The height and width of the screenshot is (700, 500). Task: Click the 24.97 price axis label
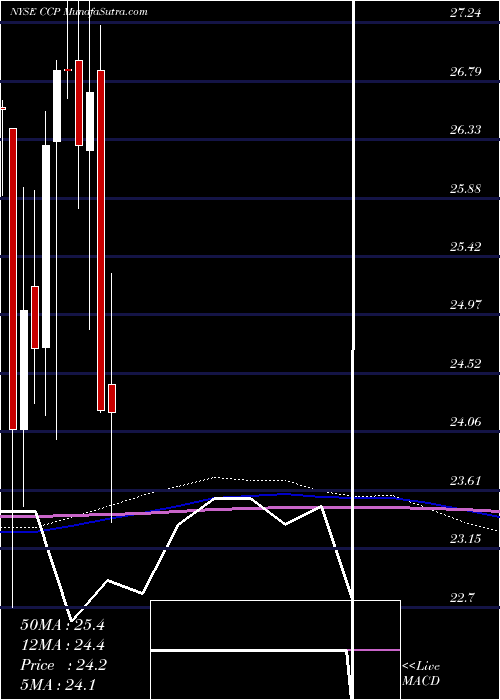tap(465, 305)
